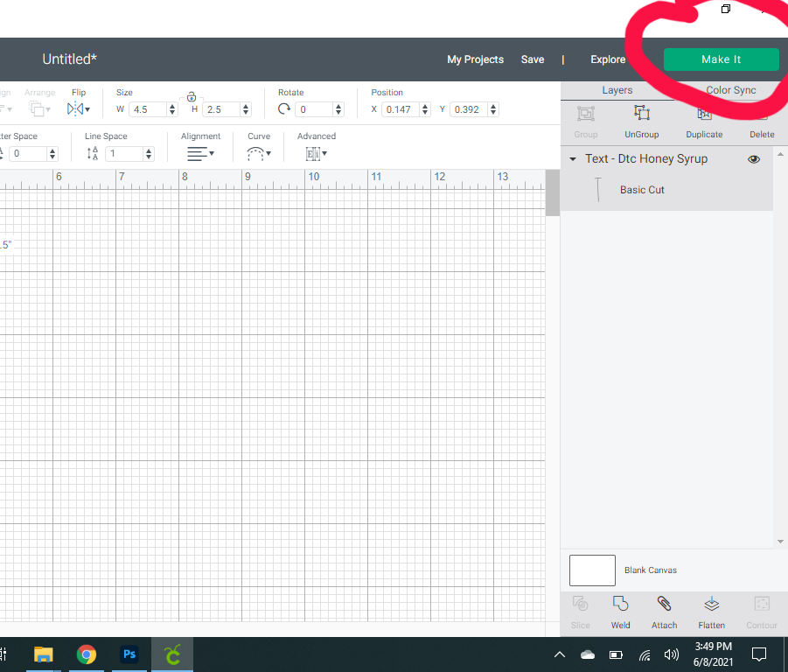The image size is (788, 672).
Task: Switch to the Color Sync tab
Action: (730, 90)
